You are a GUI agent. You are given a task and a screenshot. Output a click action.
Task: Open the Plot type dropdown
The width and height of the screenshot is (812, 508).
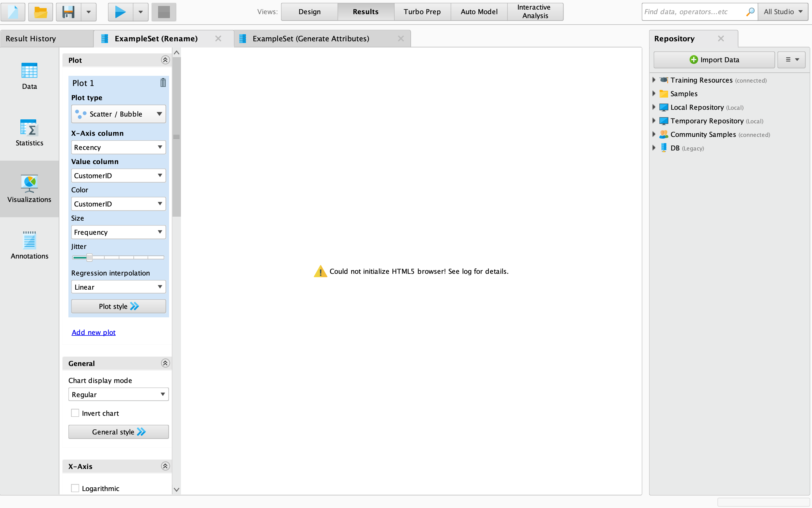click(118, 114)
